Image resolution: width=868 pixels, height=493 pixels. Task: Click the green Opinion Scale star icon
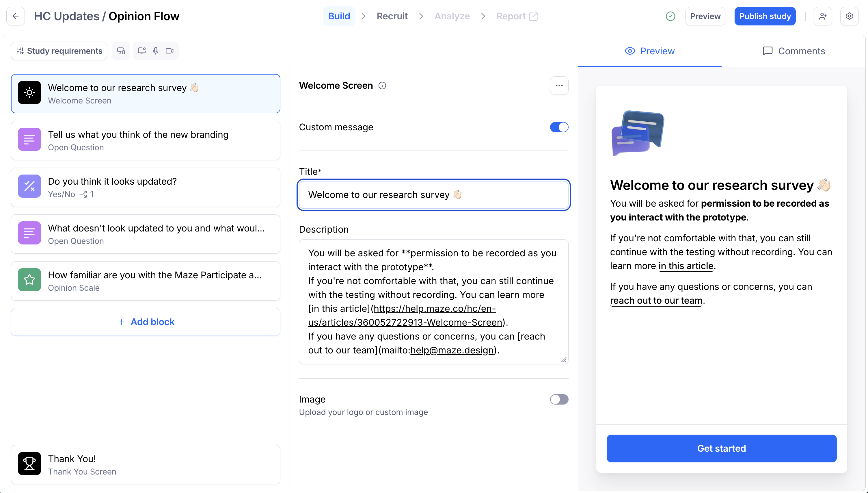pyautogui.click(x=29, y=280)
